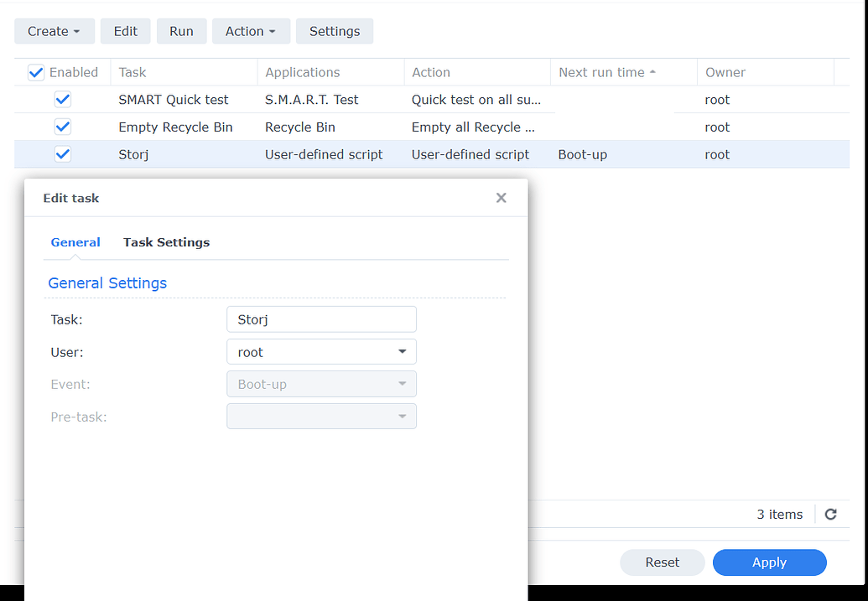Click the Edit toolbar button
This screenshot has width=868, height=601.
[125, 31]
